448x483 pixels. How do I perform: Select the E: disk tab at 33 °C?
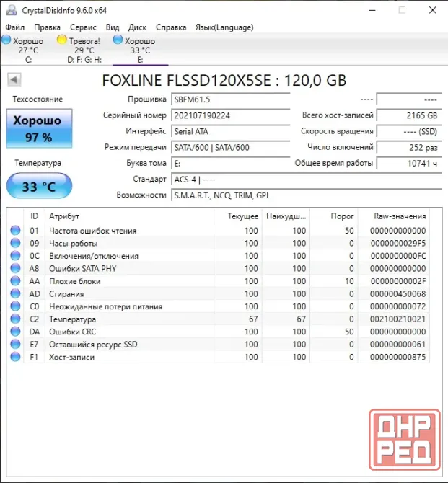[x=140, y=50]
